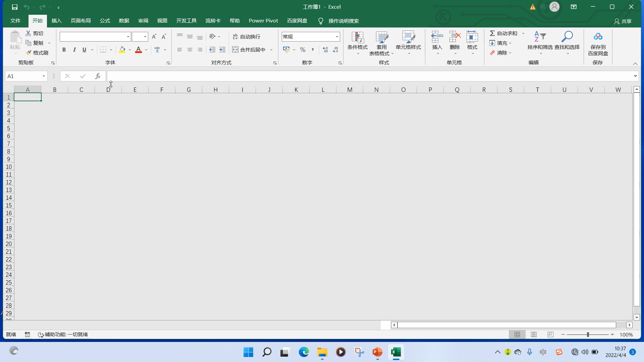
Task: Click the Format Painter brush icon
Action: (x=29, y=53)
